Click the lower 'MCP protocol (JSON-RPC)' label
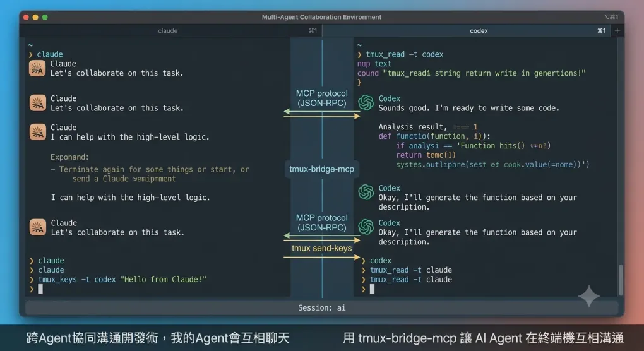 coord(321,222)
